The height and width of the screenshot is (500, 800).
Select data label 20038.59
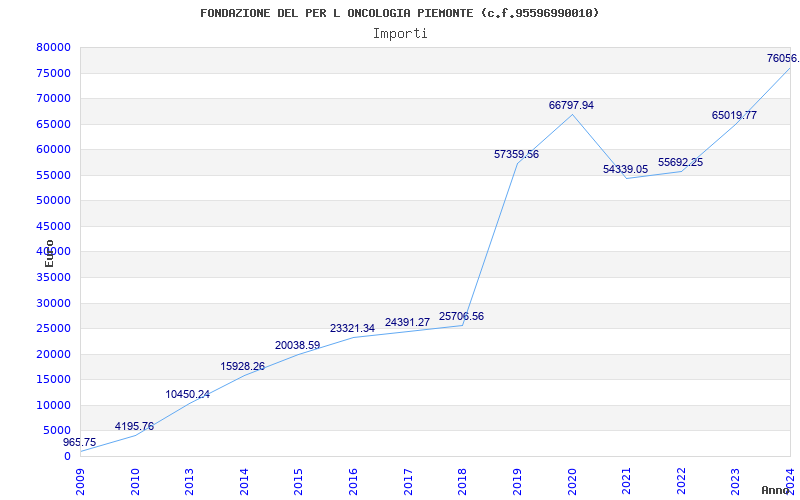[297, 345]
